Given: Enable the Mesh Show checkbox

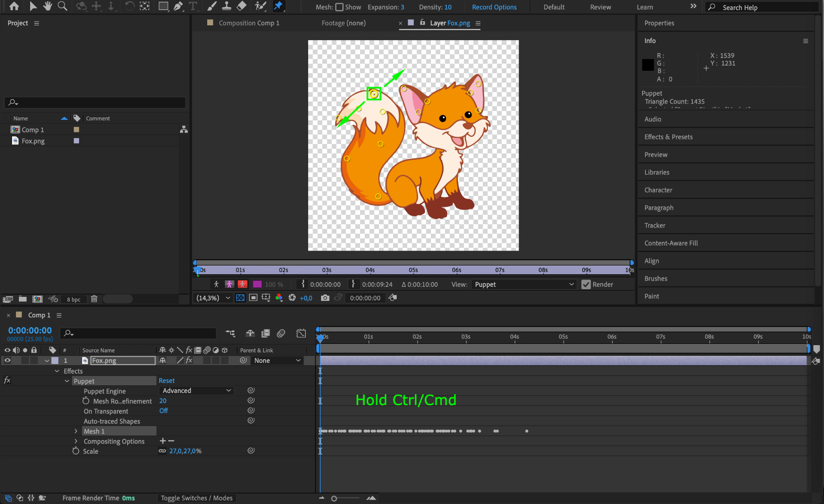Looking at the screenshot, I should click(340, 7).
